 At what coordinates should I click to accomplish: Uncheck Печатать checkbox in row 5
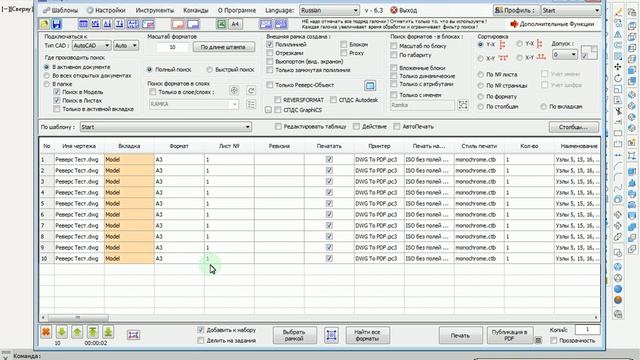click(329, 203)
